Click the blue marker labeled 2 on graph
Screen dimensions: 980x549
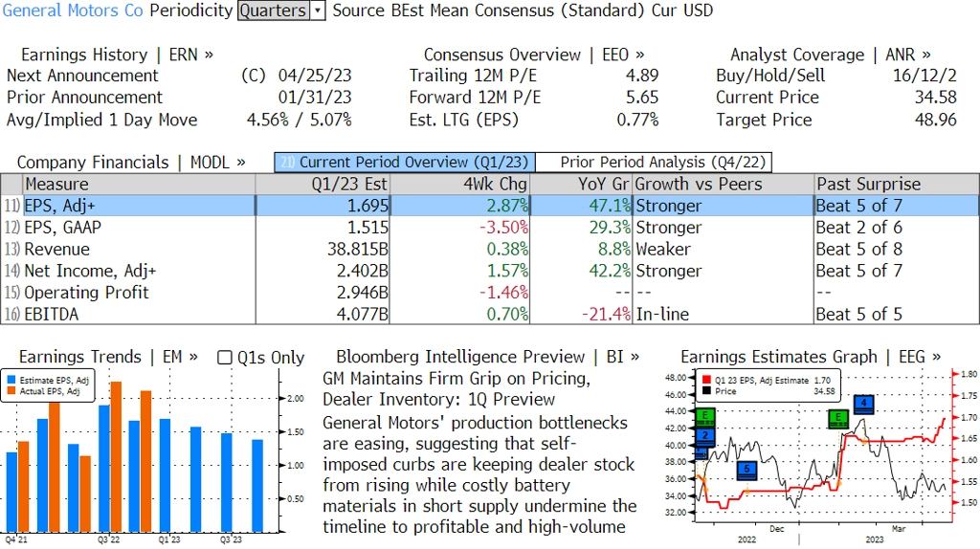click(705, 436)
